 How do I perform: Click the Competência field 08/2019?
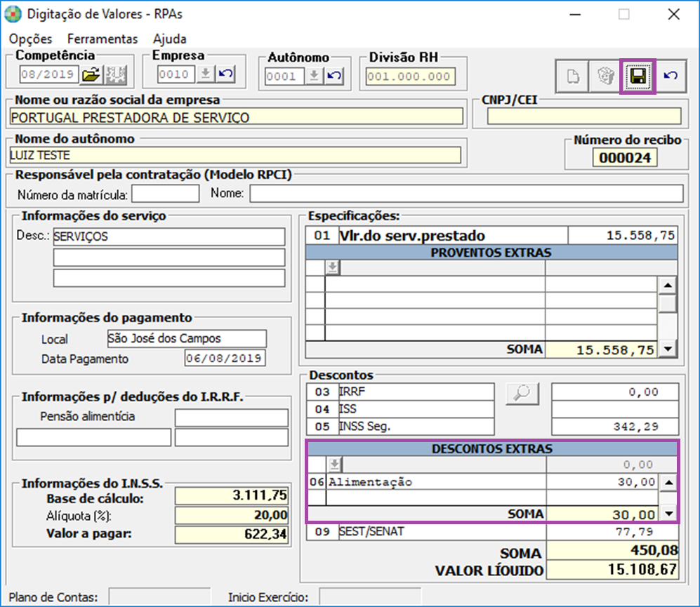(x=48, y=74)
